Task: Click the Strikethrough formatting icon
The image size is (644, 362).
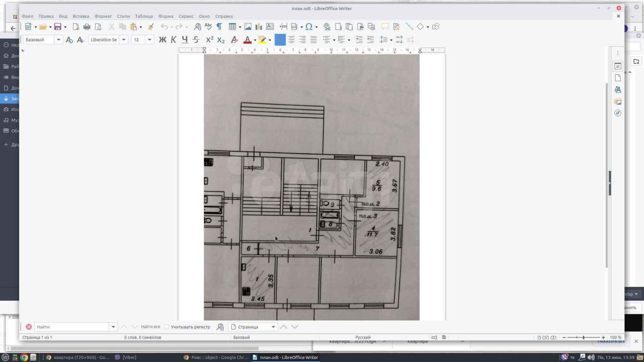Action: coord(196,40)
